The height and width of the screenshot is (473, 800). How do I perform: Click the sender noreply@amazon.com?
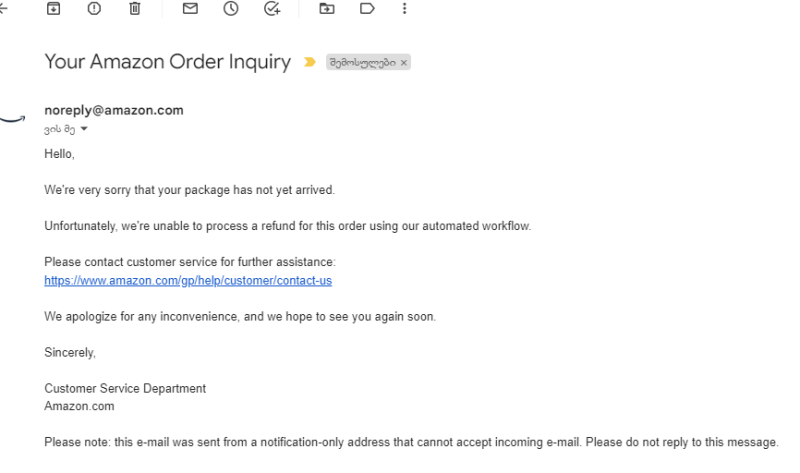(114, 111)
